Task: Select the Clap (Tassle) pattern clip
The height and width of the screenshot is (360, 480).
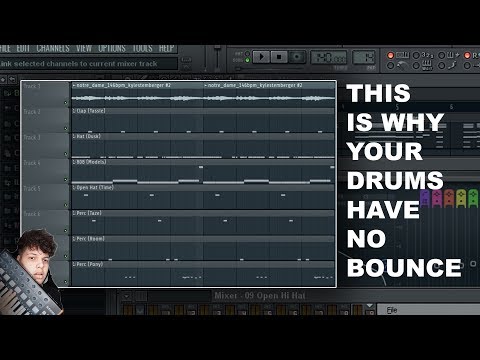Action: pos(203,120)
